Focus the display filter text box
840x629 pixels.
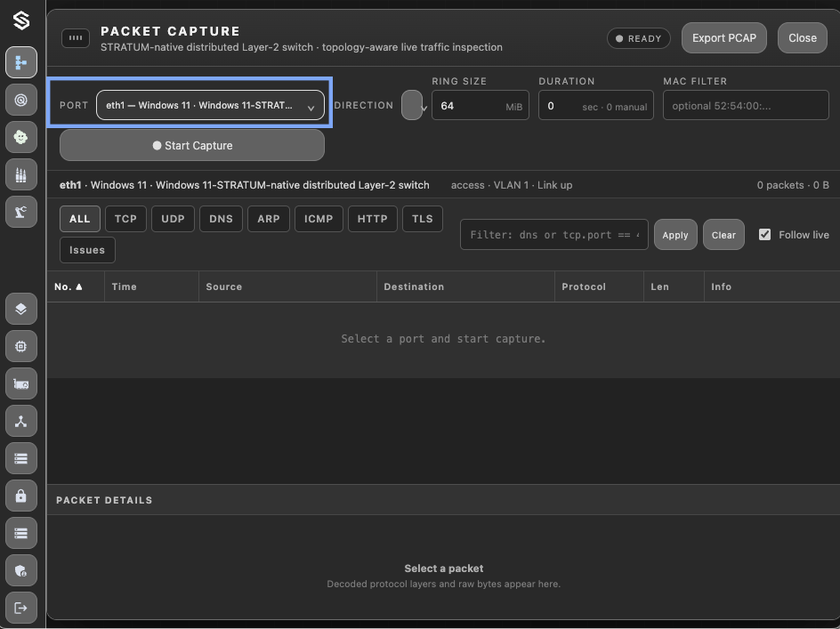(554, 235)
